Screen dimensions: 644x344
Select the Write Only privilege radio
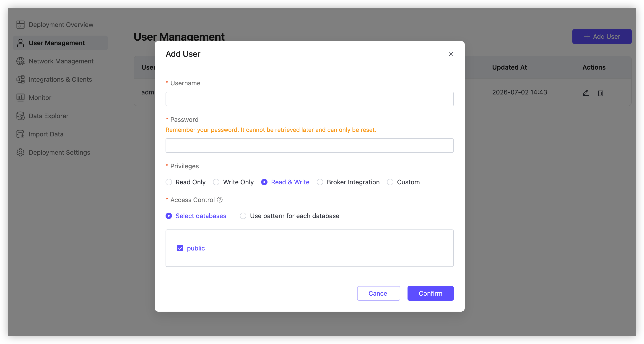click(x=216, y=182)
